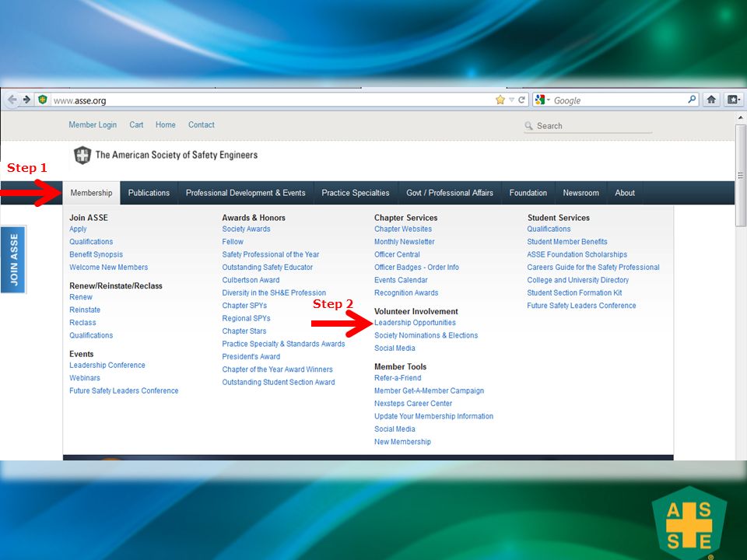Image resolution: width=747 pixels, height=560 pixels.
Task: Open the Practice Specialties menu
Action: [x=356, y=193]
